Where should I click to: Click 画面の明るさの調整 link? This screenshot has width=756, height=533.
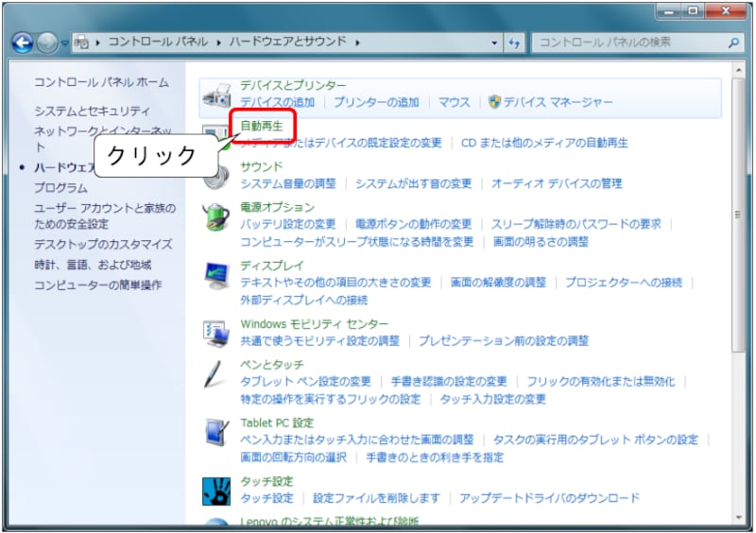pyautogui.click(x=541, y=242)
